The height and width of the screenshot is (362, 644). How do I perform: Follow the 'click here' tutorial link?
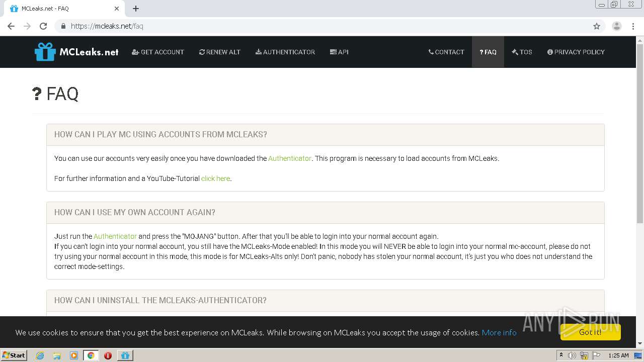[x=215, y=178]
